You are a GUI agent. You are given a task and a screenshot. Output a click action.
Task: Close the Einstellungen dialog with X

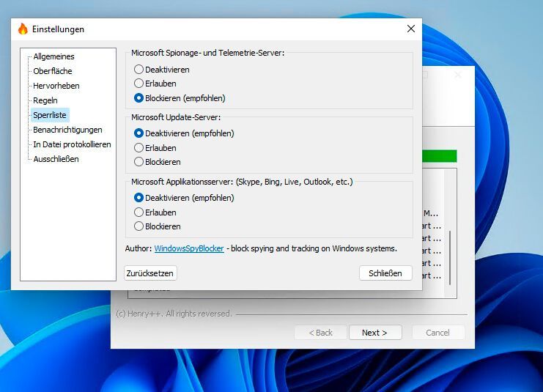coord(410,29)
